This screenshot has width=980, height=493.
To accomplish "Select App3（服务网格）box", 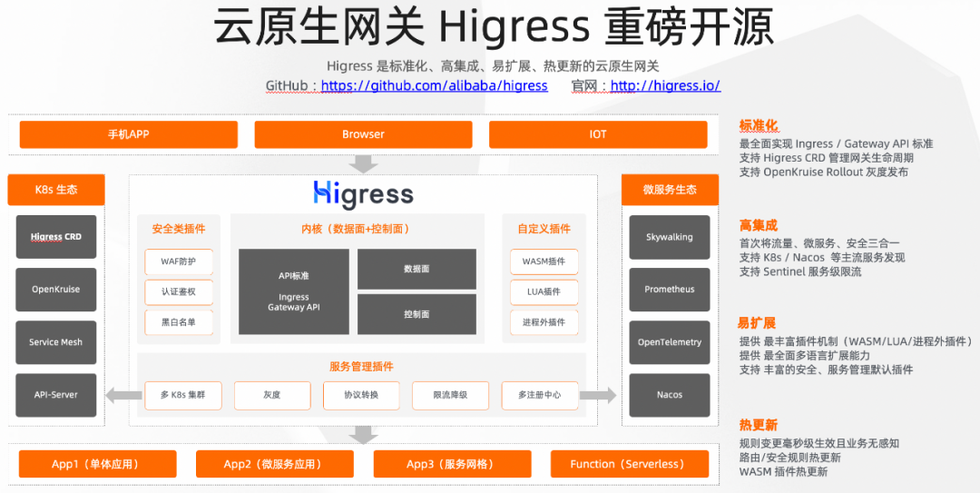I will point(453,464).
